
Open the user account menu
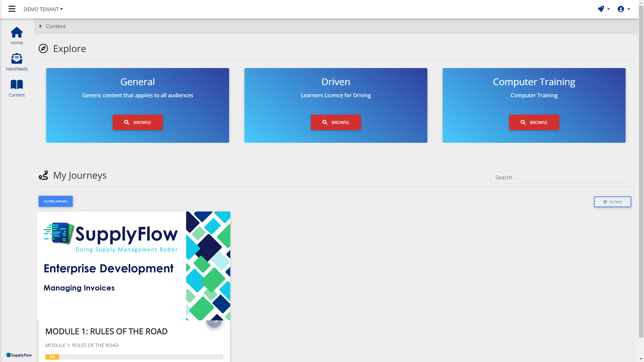[624, 9]
